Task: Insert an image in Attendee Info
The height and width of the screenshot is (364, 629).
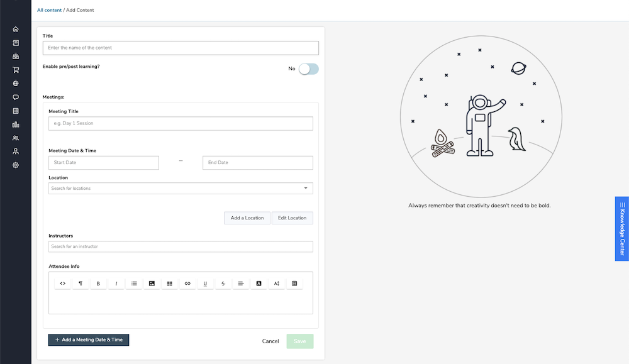Action: pyautogui.click(x=152, y=283)
